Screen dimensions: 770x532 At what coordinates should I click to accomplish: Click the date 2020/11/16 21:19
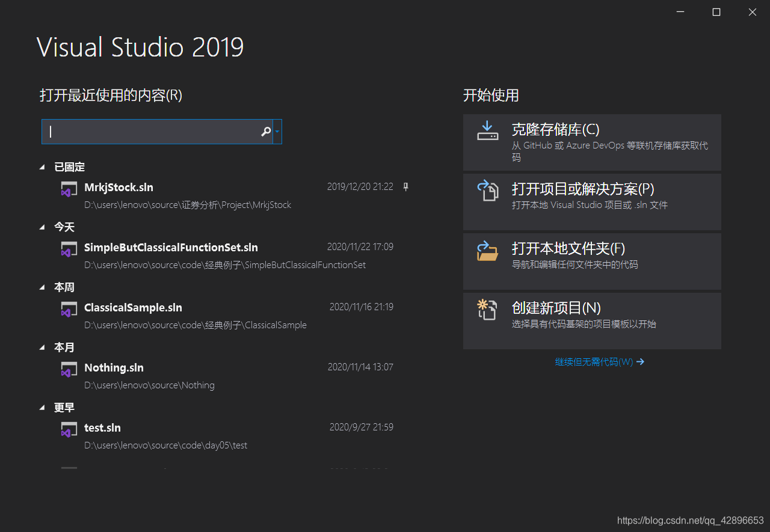pyautogui.click(x=362, y=307)
